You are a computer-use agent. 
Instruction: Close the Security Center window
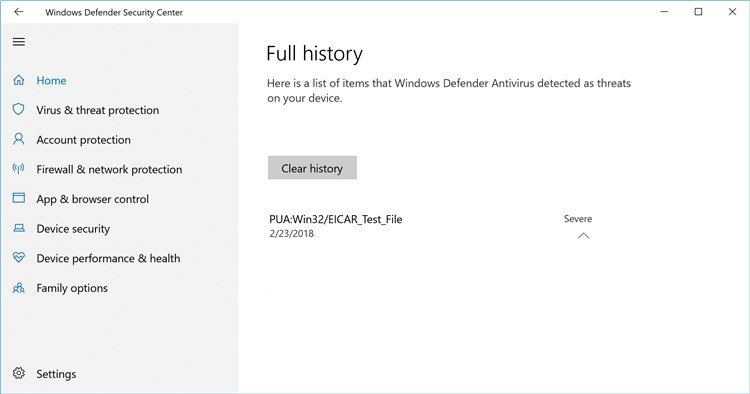pos(732,12)
